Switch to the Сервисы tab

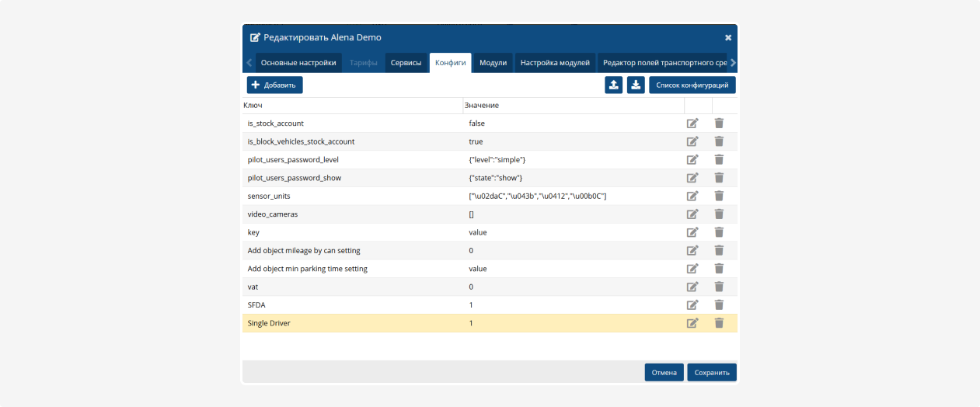(x=406, y=63)
